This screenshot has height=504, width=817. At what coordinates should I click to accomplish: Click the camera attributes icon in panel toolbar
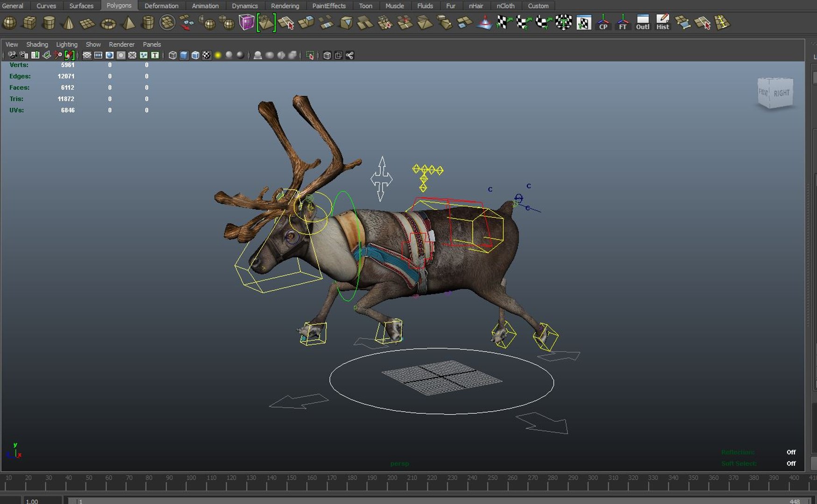[24, 55]
